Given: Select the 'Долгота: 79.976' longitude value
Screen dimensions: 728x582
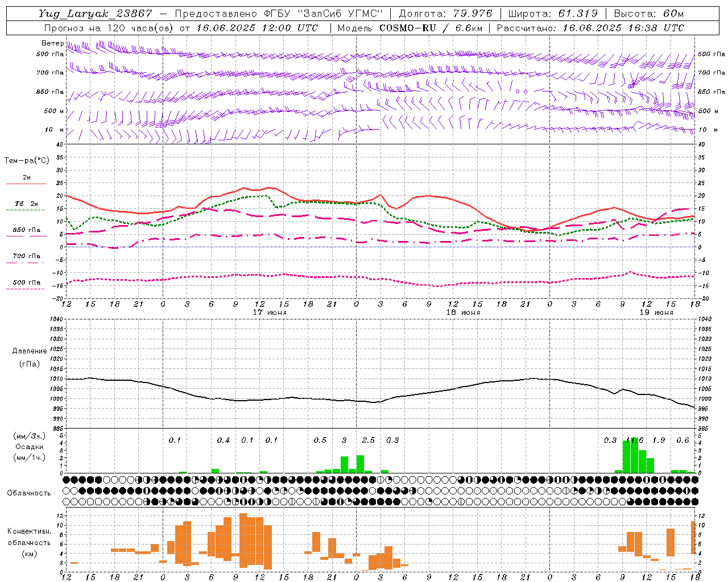Looking at the screenshot, I should [446, 14].
